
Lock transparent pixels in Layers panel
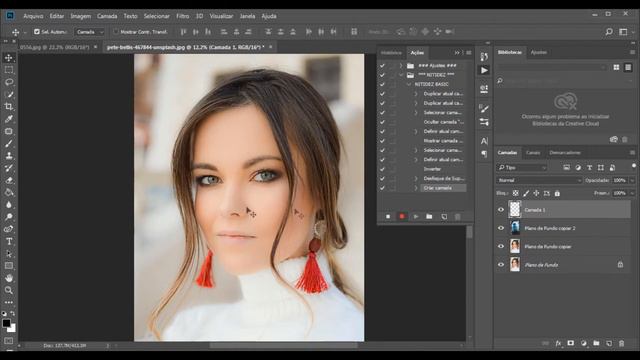point(516,193)
